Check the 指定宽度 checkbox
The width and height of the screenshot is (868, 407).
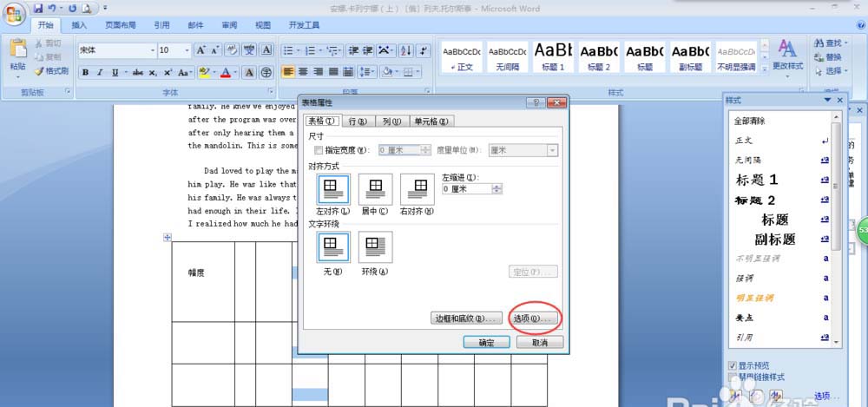319,150
